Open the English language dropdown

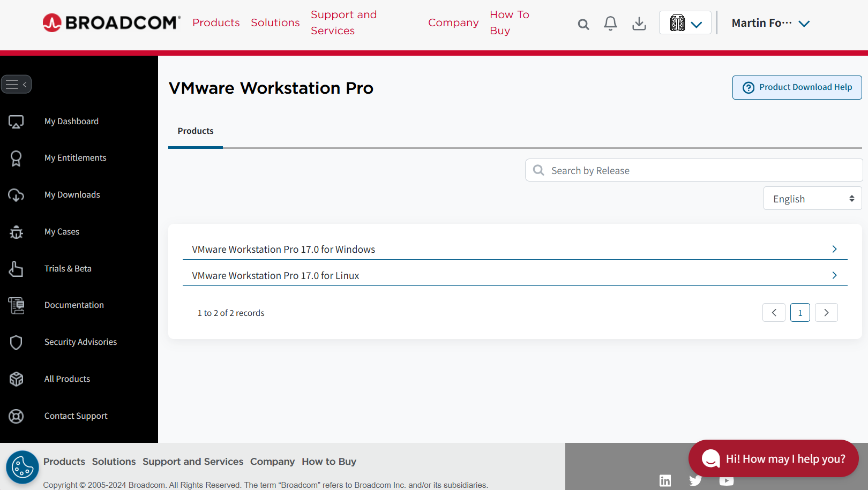pyautogui.click(x=812, y=199)
